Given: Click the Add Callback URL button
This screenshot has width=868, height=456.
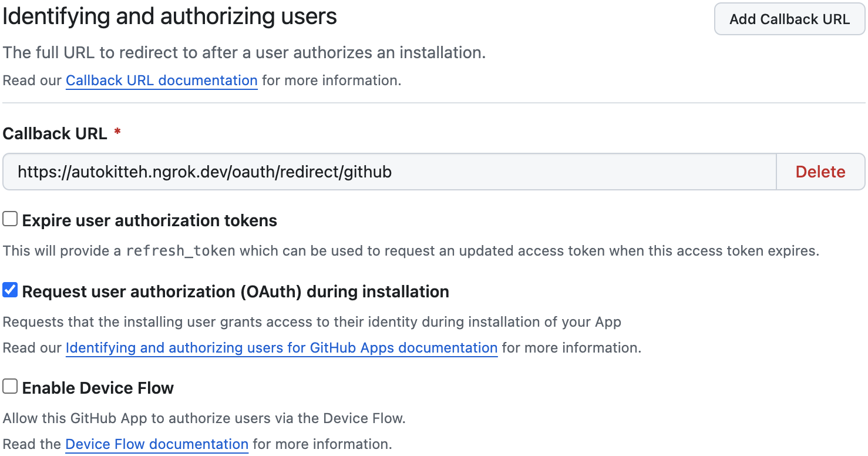Looking at the screenshot, I should [x=789, y=19].
